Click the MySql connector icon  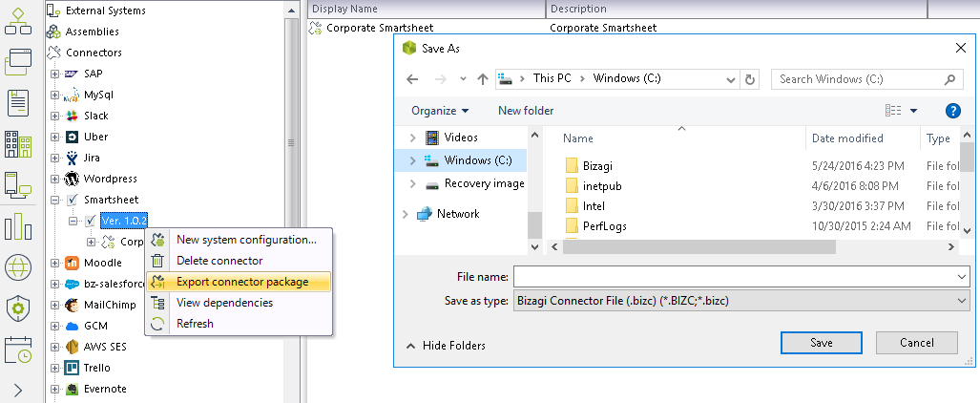72,95
